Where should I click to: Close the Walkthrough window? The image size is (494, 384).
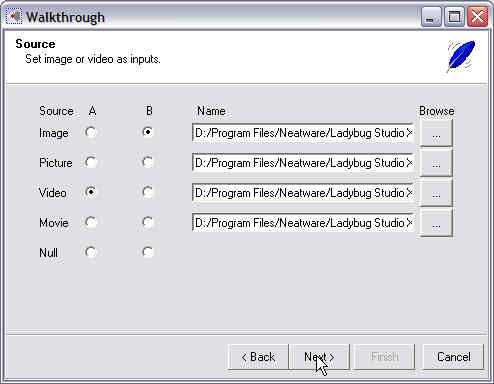(477, 17)
